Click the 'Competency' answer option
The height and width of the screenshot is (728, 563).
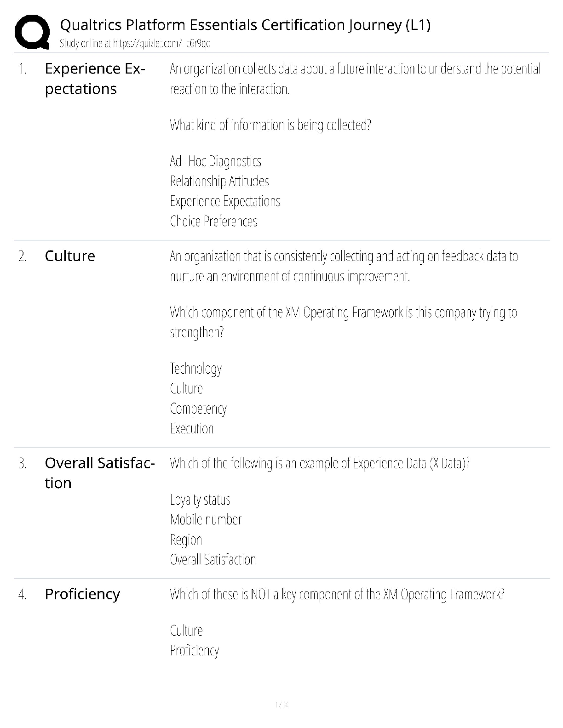[x=198, y=409]
